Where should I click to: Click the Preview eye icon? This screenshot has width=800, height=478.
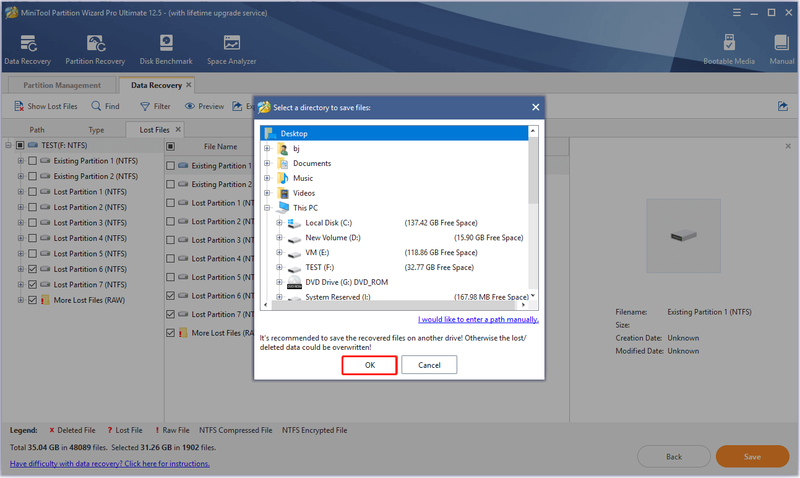190,106
